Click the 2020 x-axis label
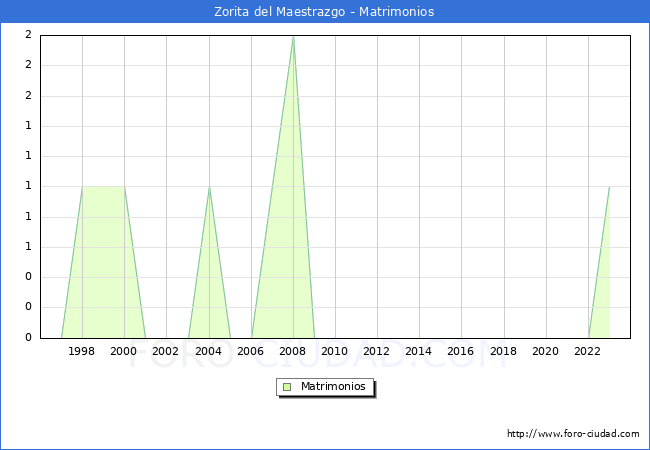 pyautogui.click(x=545, y=351)
